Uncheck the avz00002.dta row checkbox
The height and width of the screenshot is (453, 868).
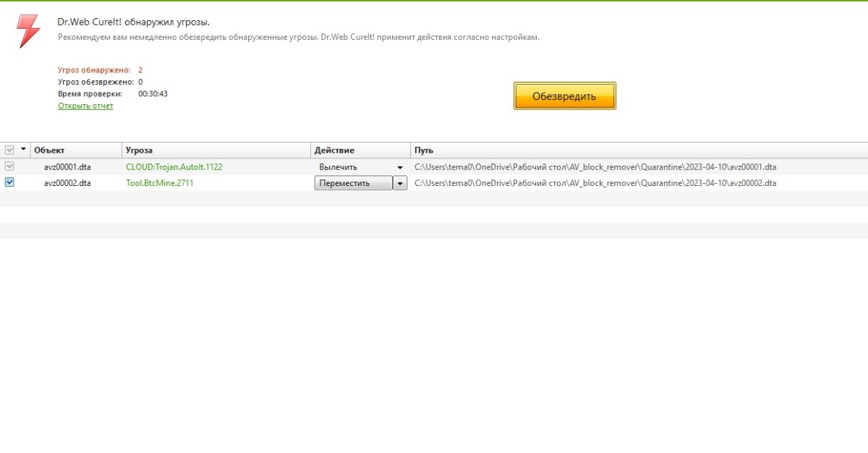pos(9,183)
